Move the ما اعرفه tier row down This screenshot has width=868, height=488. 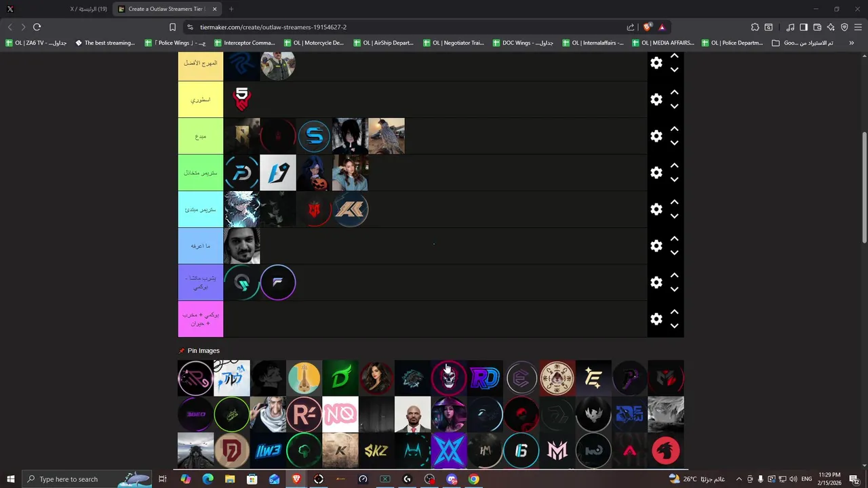point(674,253)
